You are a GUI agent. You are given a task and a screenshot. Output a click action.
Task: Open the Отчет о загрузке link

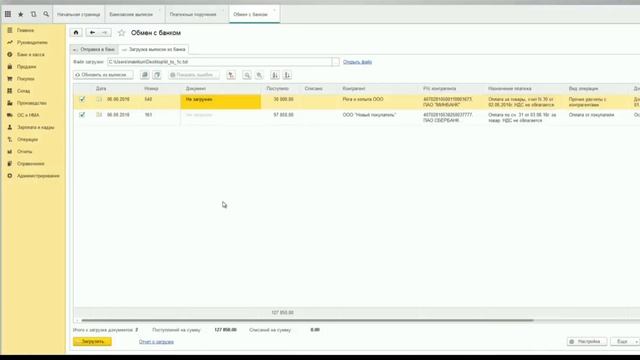(x=156, y=342)
